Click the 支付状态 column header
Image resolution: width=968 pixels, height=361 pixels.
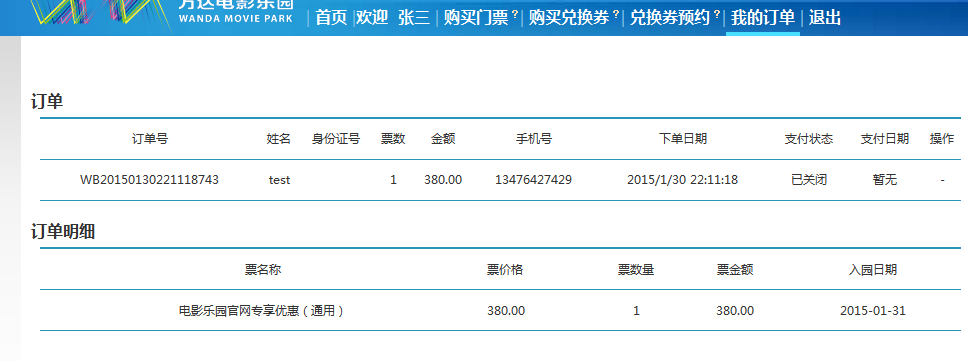coord(809,139)
